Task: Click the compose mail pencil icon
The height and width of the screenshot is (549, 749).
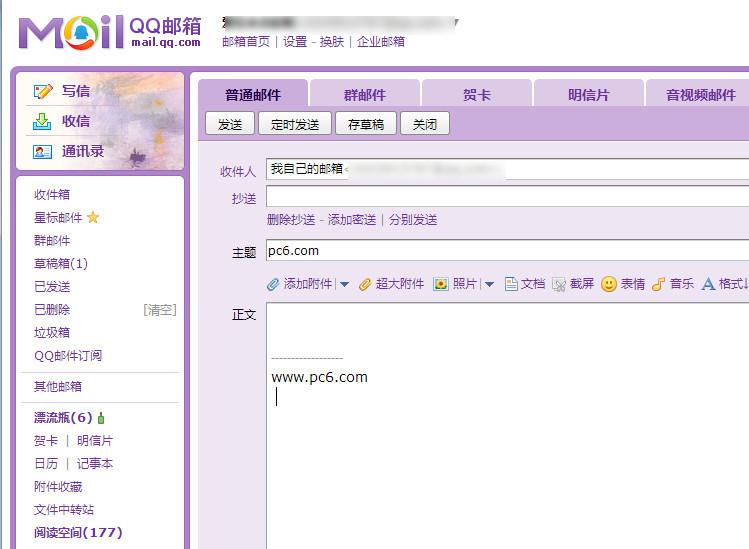Action: (x=43, y=91)
